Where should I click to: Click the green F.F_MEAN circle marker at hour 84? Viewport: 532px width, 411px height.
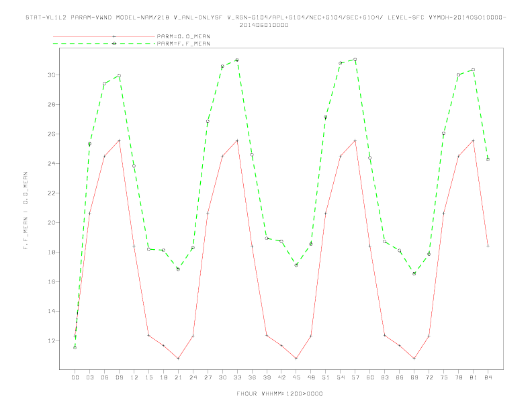tap(488, 159)
